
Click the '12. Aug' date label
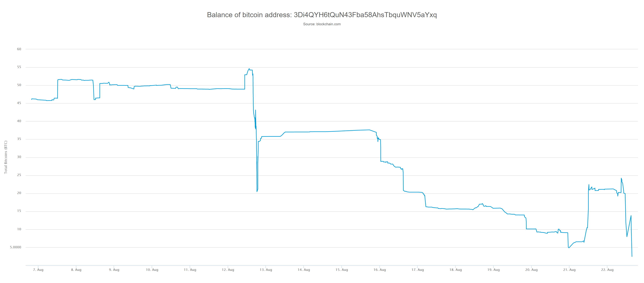click(228, 270)
